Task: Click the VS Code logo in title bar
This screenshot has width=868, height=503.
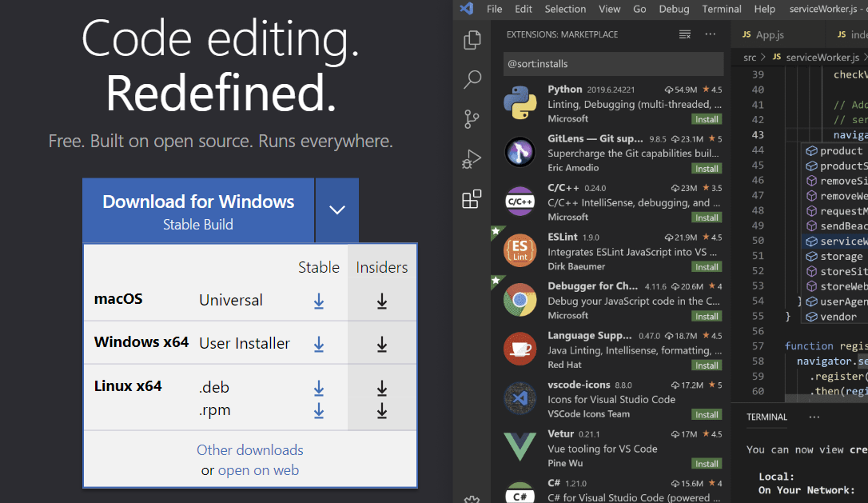Action: tap(467, 8)
